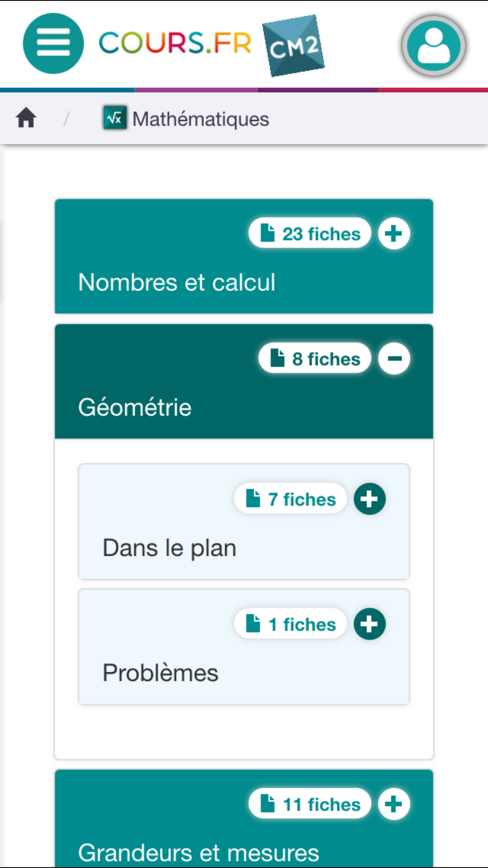Expand Grandeurs et mesures with plus icon
Screen dimensions: 488x868
pyautogui.click(x=394, y=804)
